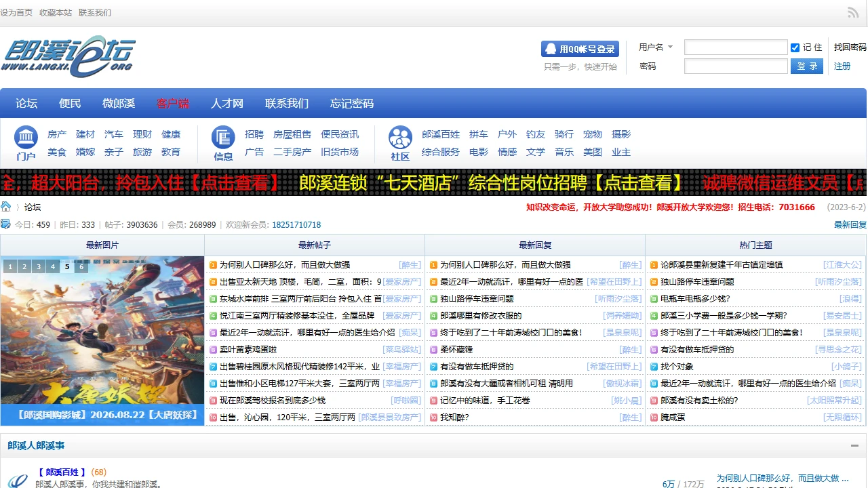
Task: Select 客户端 in the main navigation
Action: [173, 104]
